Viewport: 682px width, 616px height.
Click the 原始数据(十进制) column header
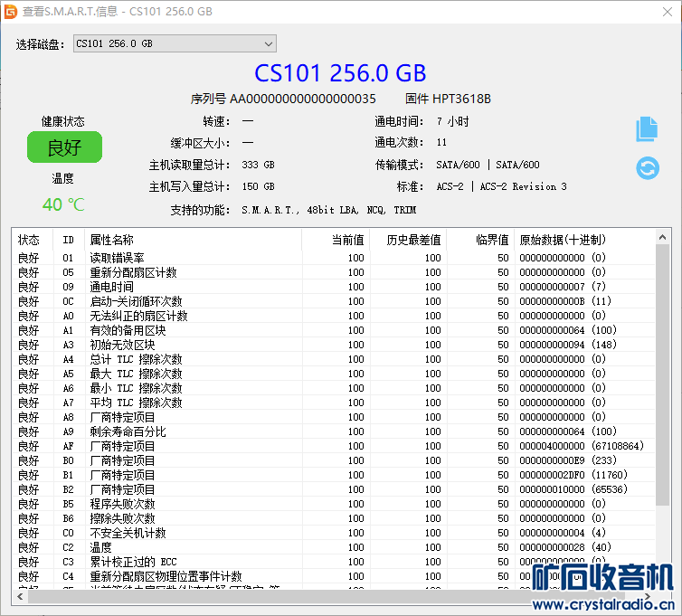pyautogui.click(x=584, y=240)
